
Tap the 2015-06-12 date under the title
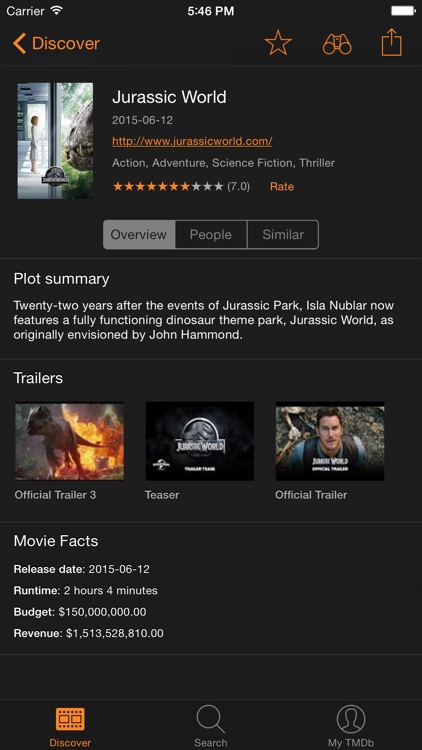[143, 120]
